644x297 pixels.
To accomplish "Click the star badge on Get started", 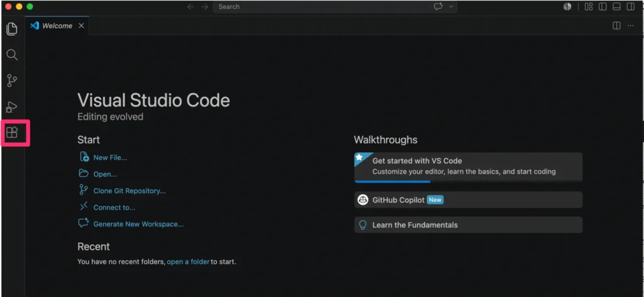I will point(359,157).
